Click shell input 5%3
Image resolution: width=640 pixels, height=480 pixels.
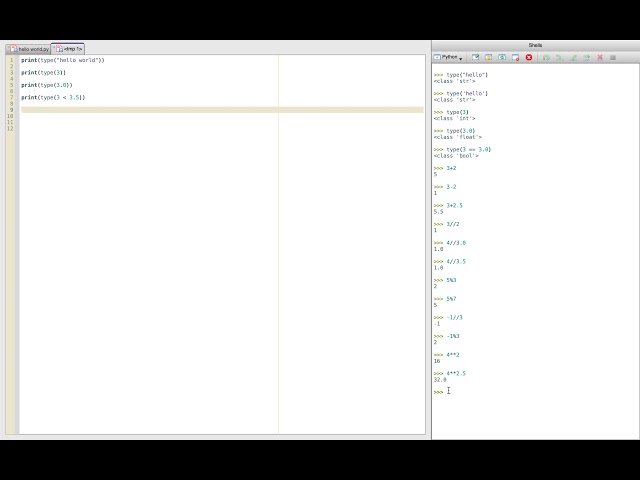point(451,280)
